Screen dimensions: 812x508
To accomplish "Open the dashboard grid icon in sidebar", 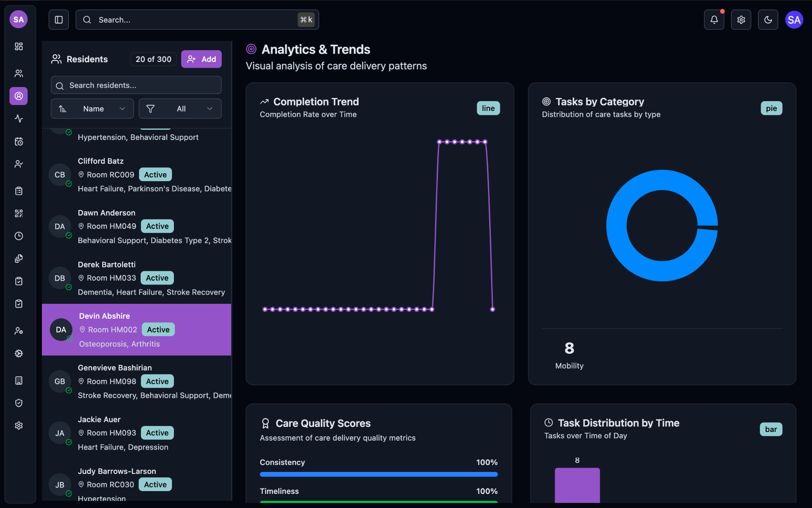I will pos(18,46).
